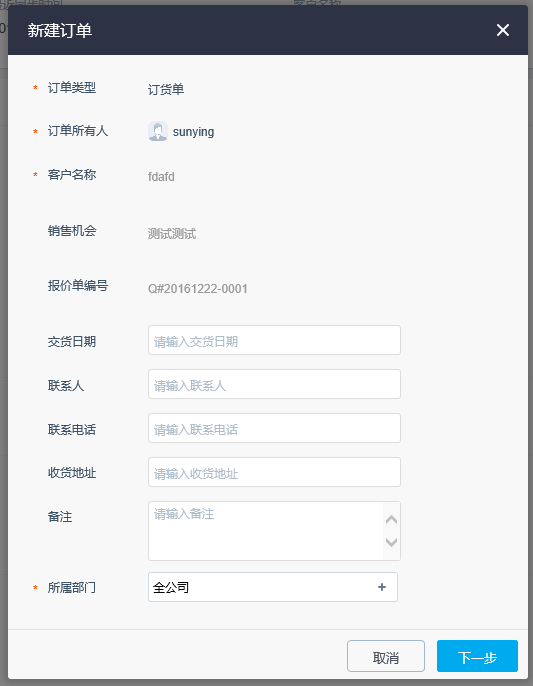This screenshot has width=533, height=686.
Task: Click inside the 备注 text area
Action: point(266,531)
